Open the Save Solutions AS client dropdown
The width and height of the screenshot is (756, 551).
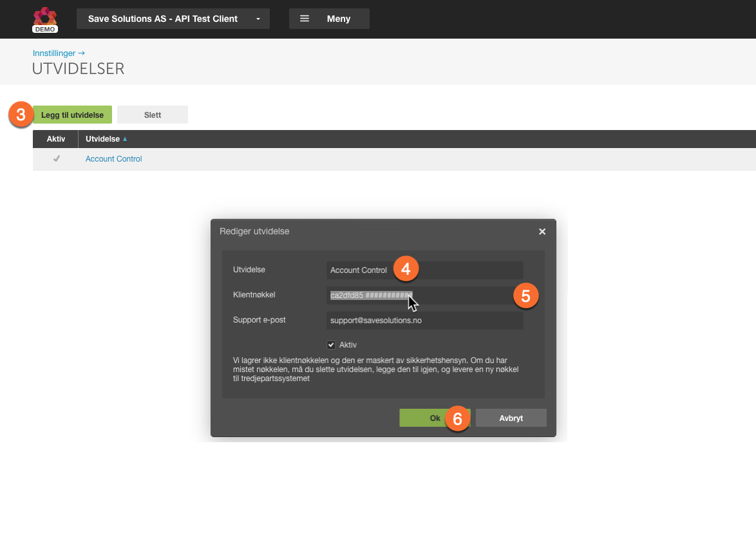coord(173,19)
